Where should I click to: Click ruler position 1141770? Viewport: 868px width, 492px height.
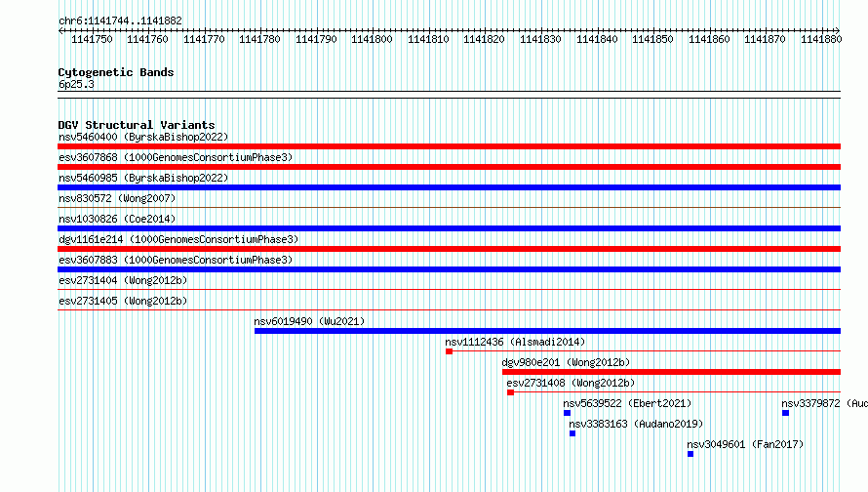point(204,39)
